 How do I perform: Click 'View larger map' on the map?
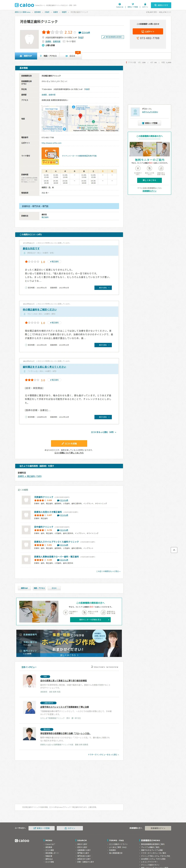click(51, 109)
